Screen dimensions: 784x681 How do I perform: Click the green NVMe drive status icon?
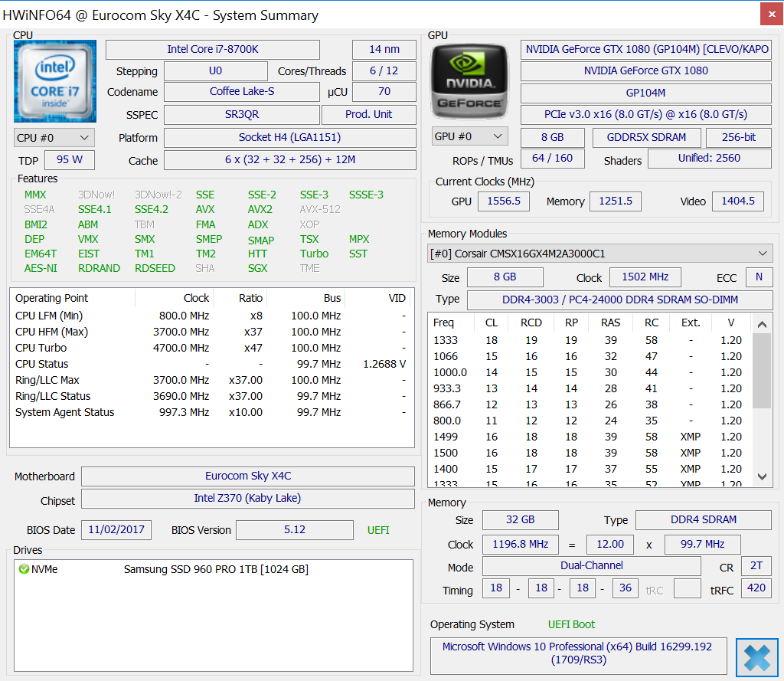[24, 569]
